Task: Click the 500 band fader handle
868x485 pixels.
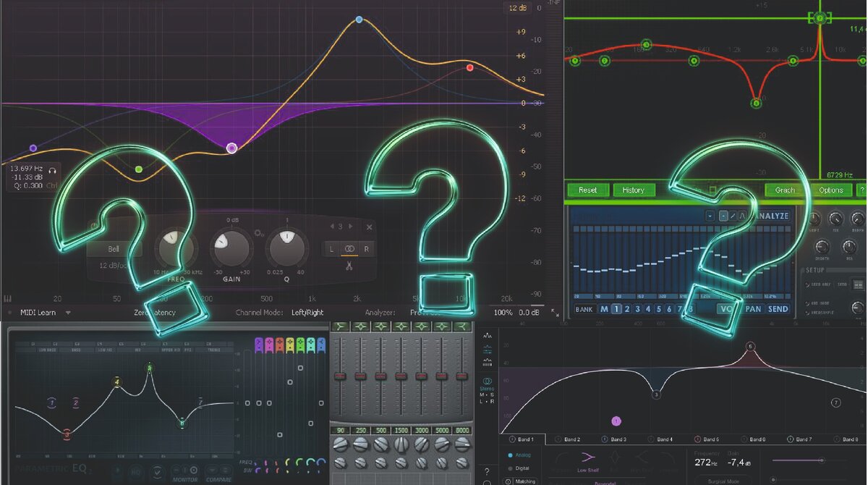Action: point(379,376)
